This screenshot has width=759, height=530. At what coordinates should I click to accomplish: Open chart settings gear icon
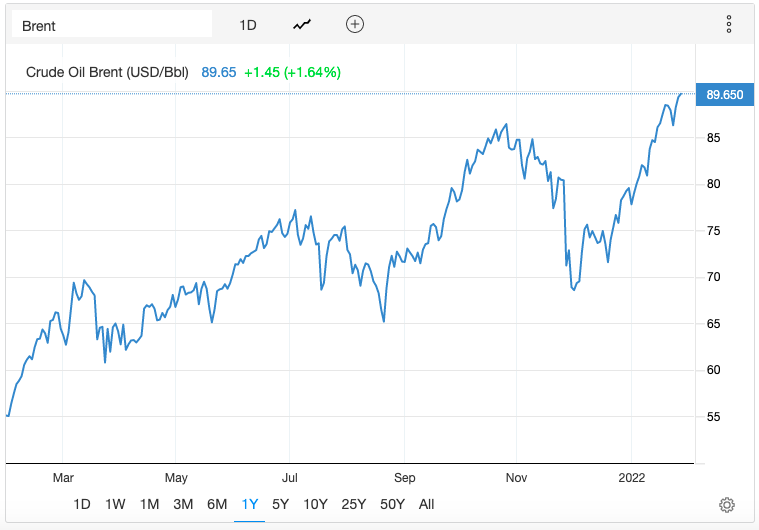[x=727, y=505]
